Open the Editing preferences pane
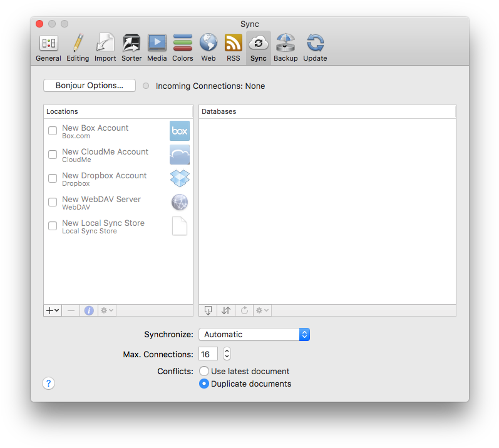 point(78,48)
